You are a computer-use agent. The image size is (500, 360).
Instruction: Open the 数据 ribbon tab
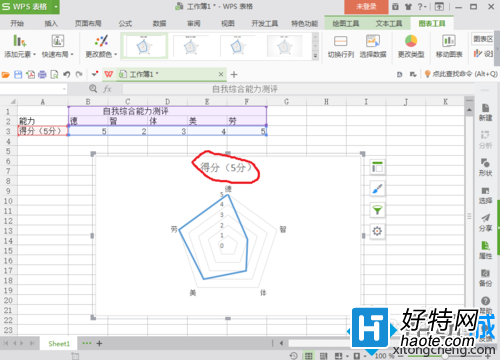(x=160, y=23)
